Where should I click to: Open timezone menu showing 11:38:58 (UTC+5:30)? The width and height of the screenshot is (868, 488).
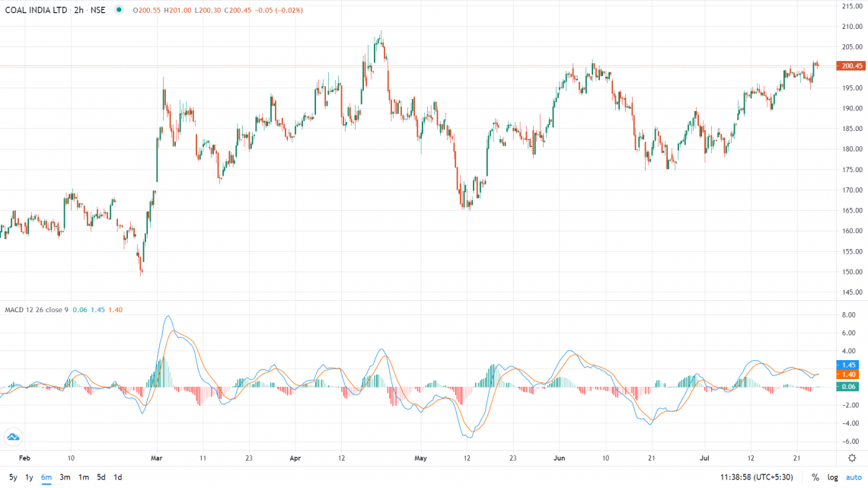pyautogui.click(x=756, y=477)
